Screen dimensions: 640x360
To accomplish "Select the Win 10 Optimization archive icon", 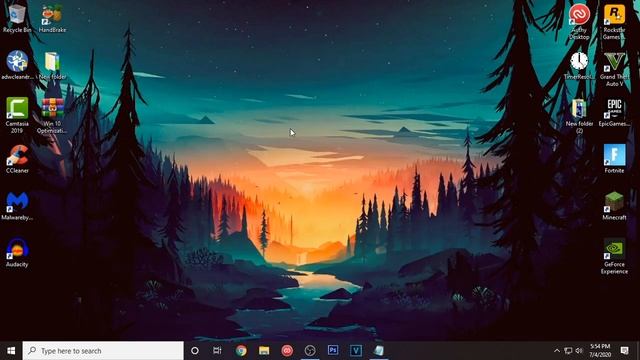I will 52,115.
